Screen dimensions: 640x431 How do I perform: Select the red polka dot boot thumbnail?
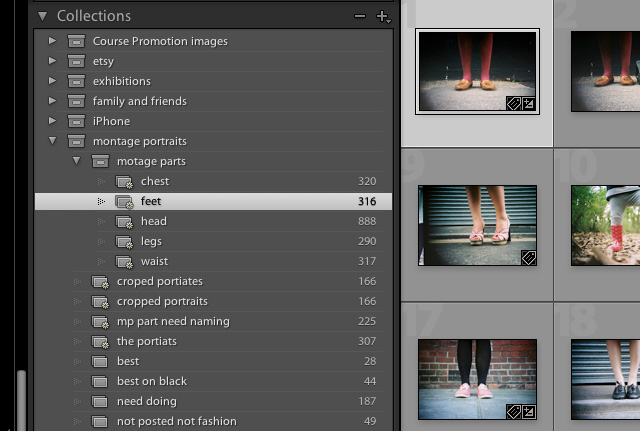(606, 225)
